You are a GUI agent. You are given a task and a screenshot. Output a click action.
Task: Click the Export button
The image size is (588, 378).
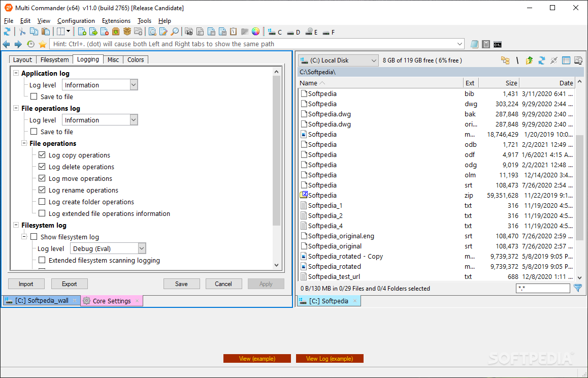[x=70, y=284]
